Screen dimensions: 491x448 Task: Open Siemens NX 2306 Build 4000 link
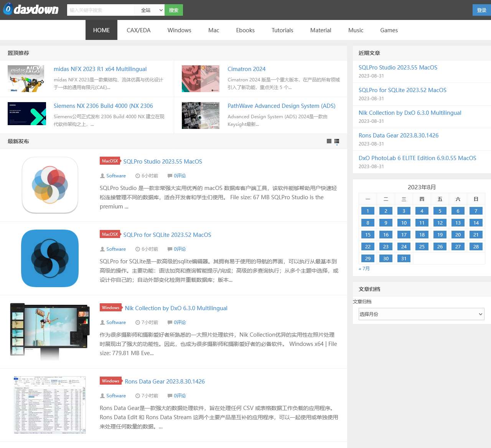click(x=103, y=106)
